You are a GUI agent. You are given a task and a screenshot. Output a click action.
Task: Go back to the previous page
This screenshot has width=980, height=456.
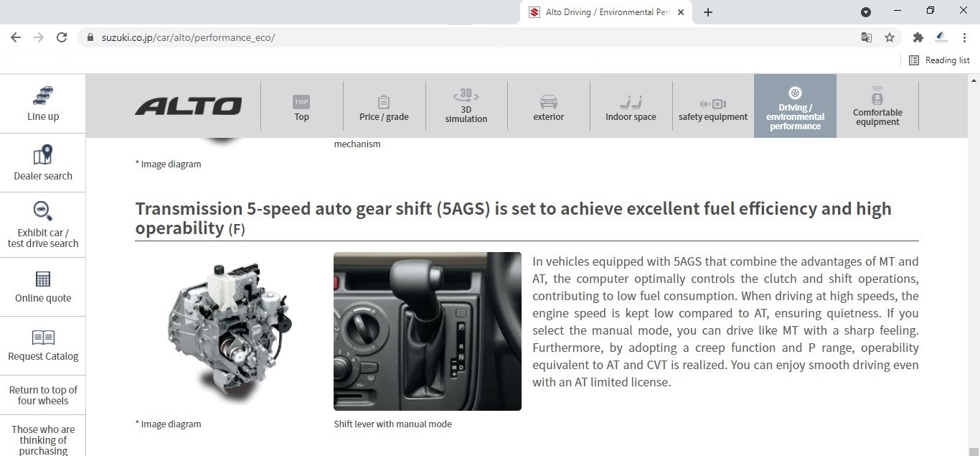point(15,37)
